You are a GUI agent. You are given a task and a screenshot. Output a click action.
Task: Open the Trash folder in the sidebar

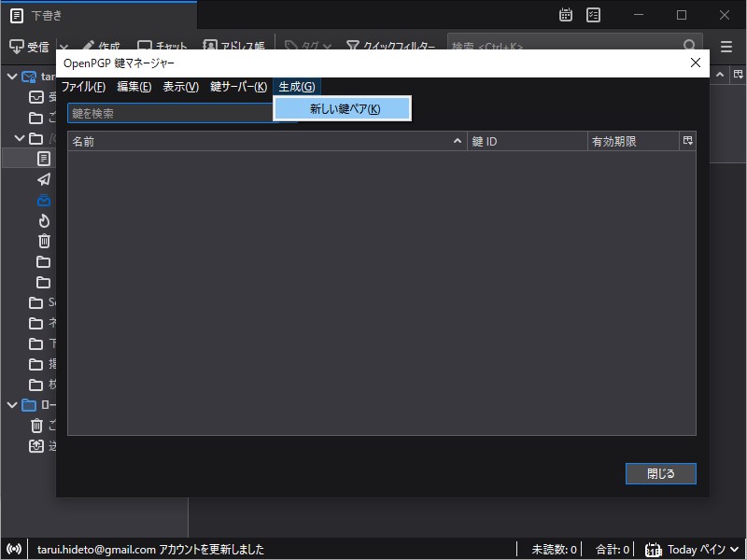tap(42, 241)
